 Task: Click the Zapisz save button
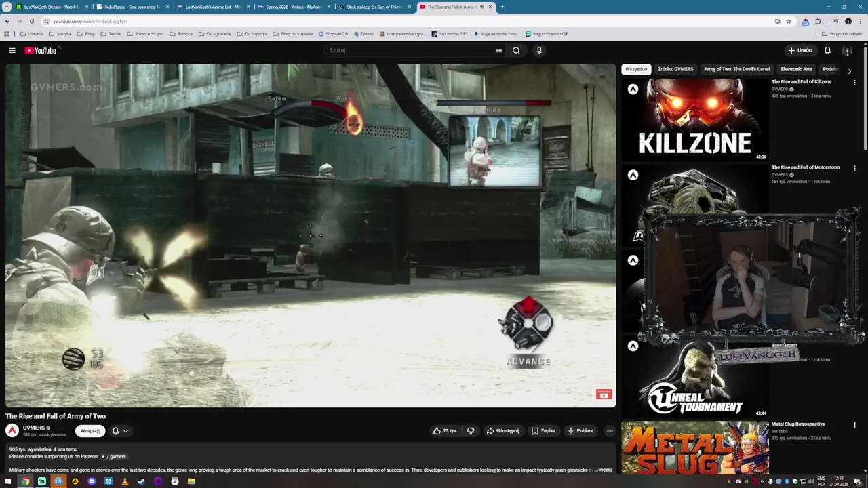click(x=543, y=430)
